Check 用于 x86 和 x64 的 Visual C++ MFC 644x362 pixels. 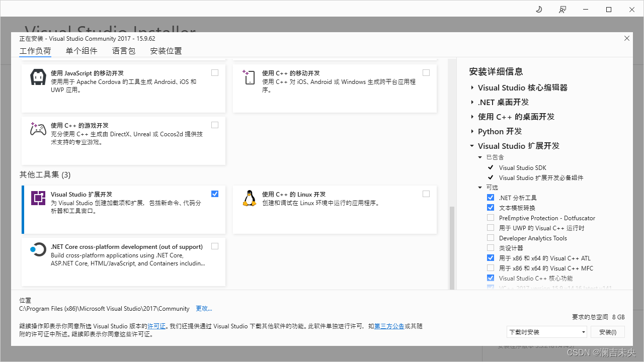491,268
